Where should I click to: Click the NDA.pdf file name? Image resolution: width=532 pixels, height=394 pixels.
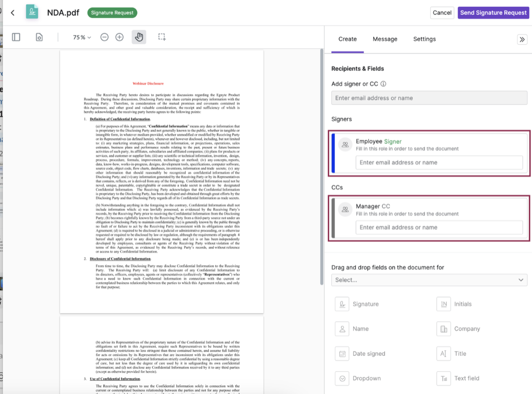coord(63,13)
